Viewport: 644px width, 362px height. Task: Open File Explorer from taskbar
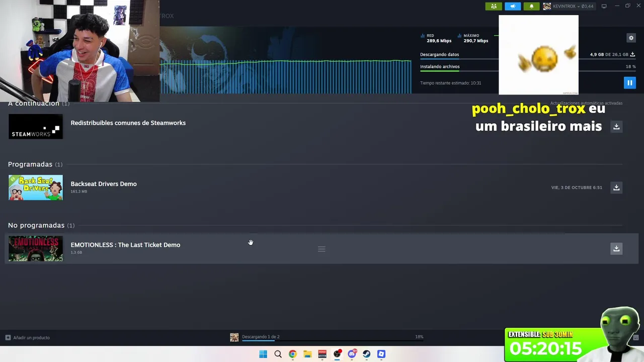[x=307, y=354]
